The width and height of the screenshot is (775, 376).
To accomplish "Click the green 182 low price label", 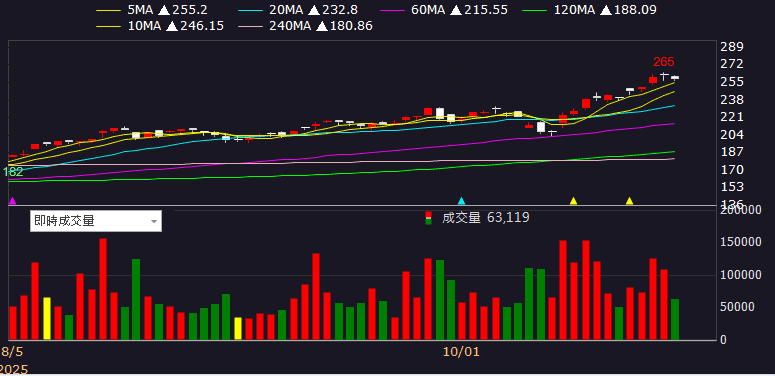I will [13, 172].
